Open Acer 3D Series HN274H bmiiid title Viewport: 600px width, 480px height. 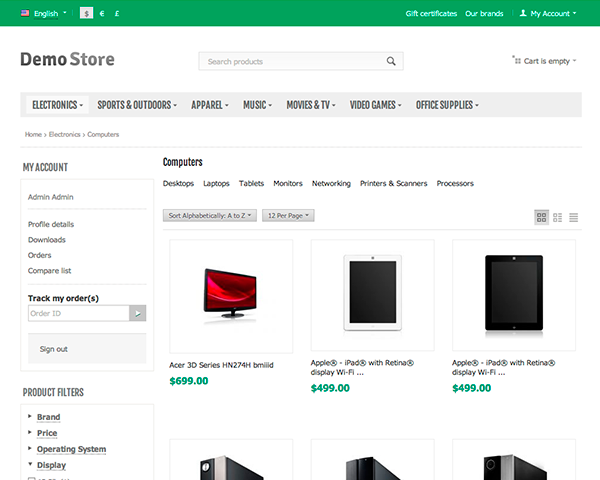click(221, 365)
